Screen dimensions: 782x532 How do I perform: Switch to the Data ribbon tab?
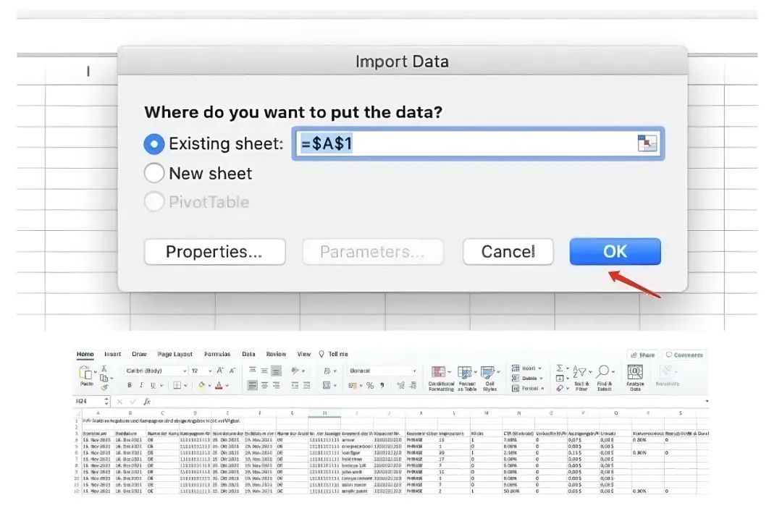(x=248, y=355)
